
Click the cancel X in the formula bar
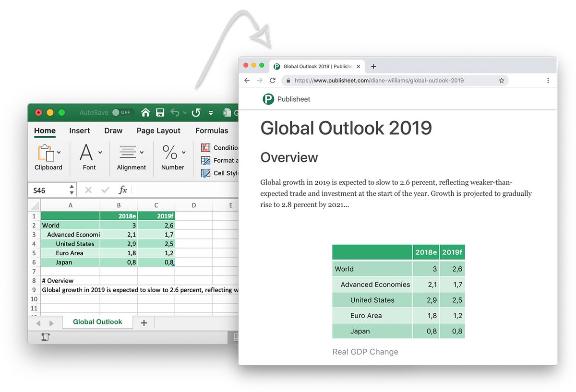tap(88, 190)
